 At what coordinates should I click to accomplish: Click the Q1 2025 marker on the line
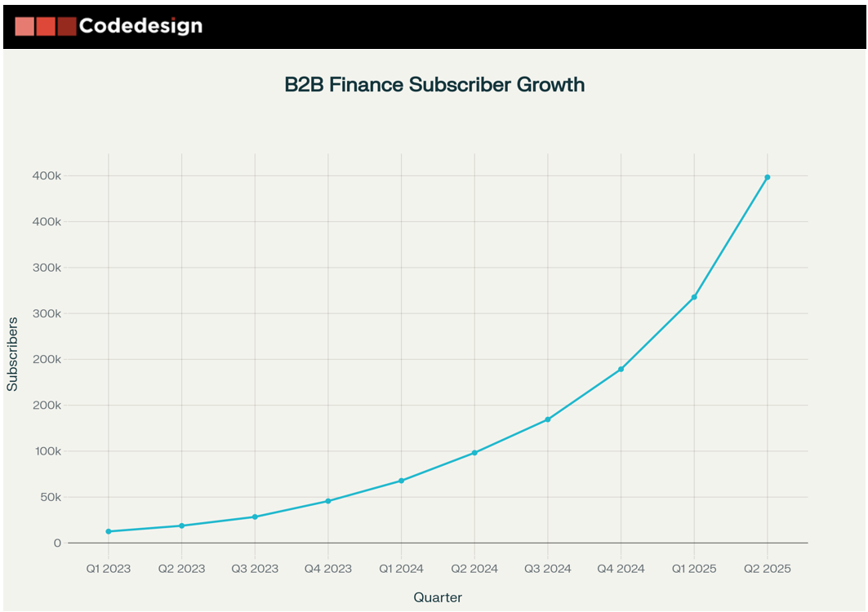(x=694, y=297)
